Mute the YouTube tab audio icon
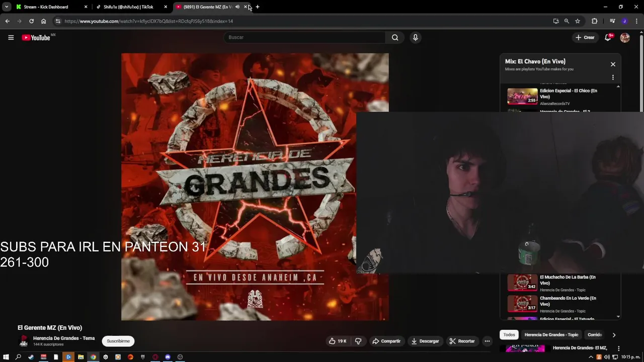 coord(237,7)
